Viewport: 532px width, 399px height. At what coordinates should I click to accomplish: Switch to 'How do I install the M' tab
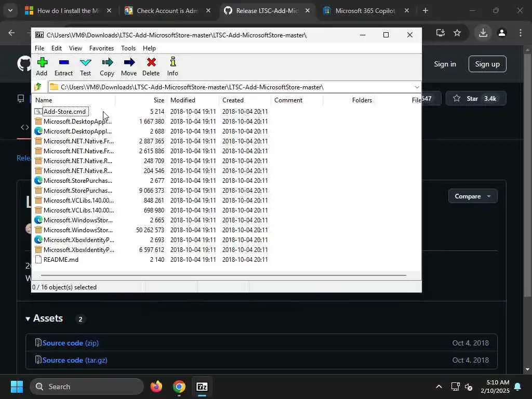68,11
